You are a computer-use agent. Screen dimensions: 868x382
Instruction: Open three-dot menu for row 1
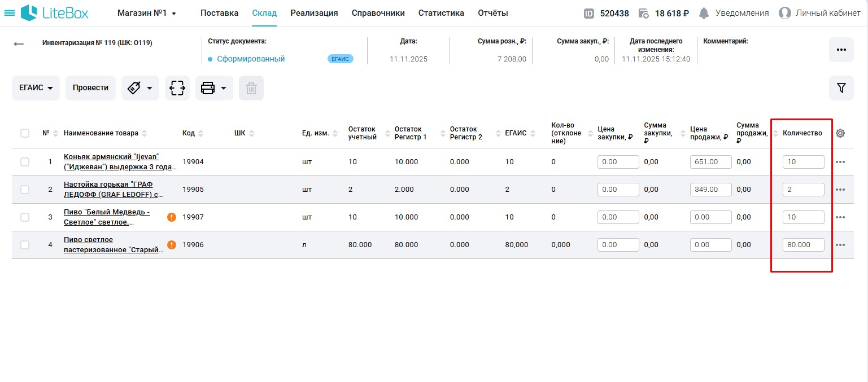click(840, 162)
